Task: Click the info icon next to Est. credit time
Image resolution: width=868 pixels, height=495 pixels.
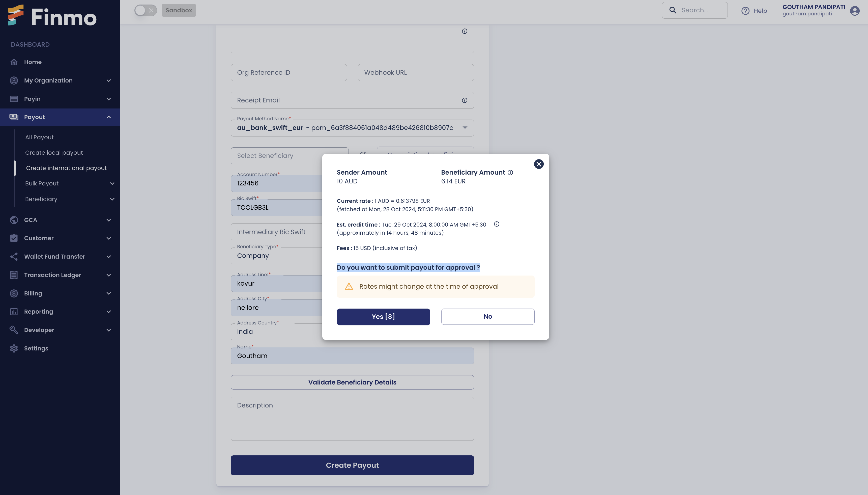Action: (x=496, y=224)
